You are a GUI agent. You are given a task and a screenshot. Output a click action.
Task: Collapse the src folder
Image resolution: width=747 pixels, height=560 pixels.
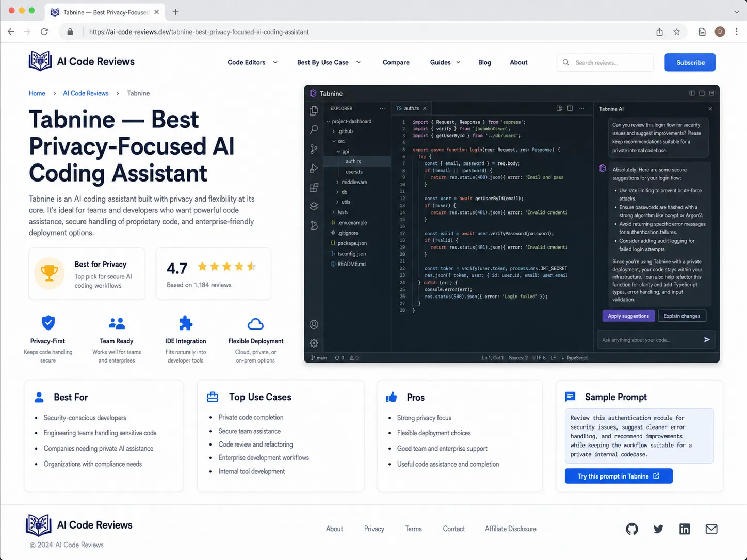[339, 141]
